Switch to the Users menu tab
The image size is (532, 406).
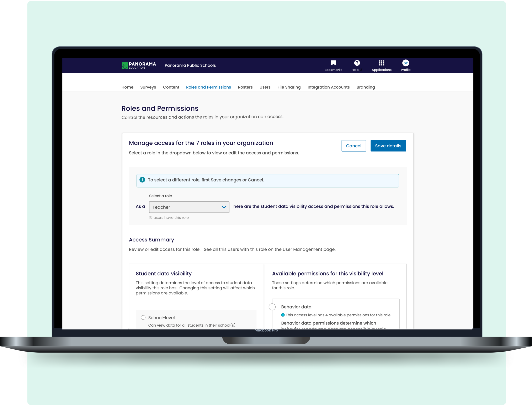[x=265, y=87]
